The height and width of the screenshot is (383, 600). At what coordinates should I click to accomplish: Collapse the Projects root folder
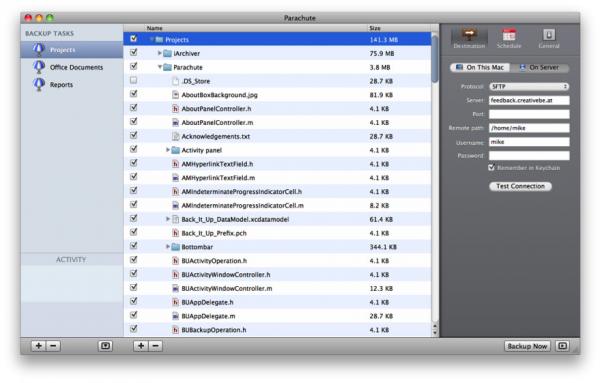152,39
